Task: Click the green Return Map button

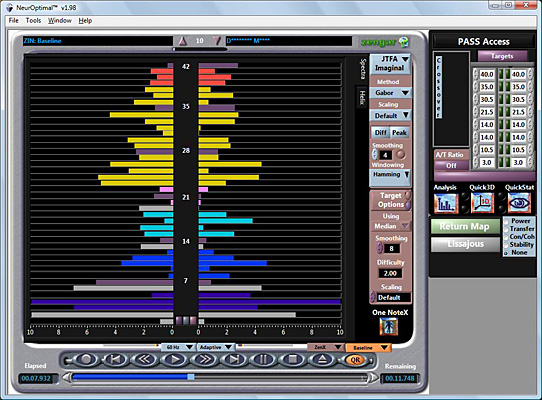Action: pyautogui.click(x=465, y=226)
